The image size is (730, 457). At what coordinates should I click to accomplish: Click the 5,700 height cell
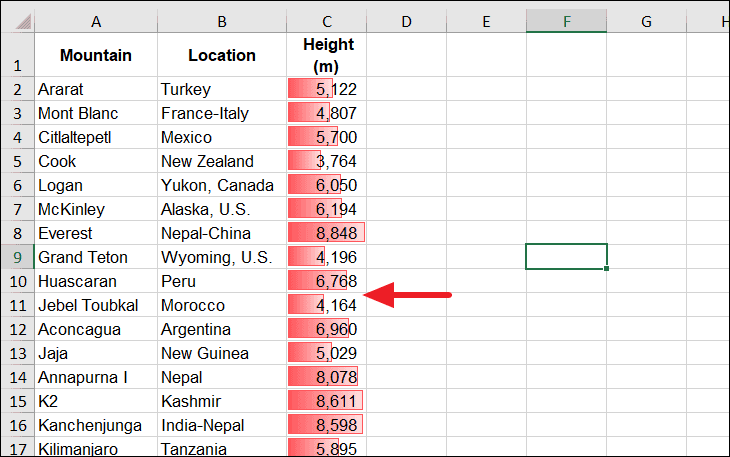tap(327, 137)
